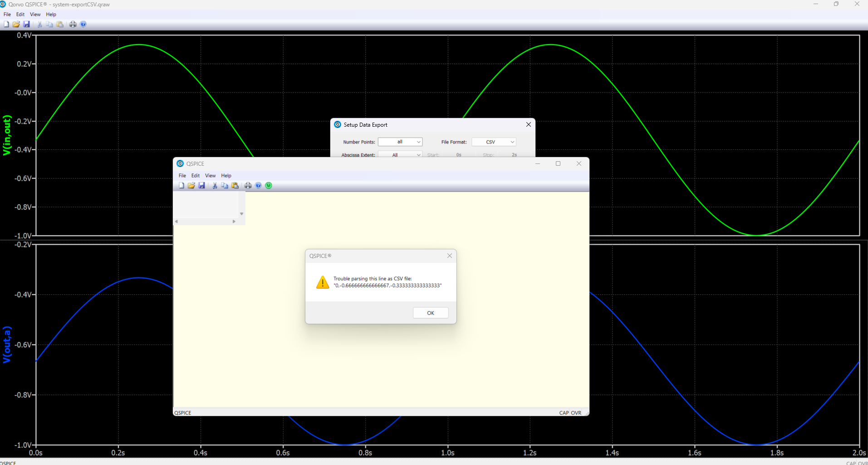Open Edit menu in main waveform window

pyautogui.click(x=20, y=15)
